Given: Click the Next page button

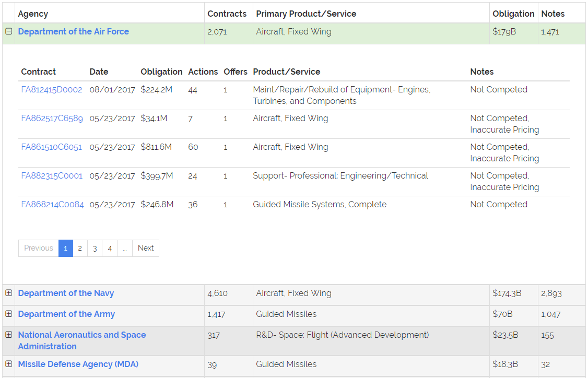Looking at the screenshot, I should click(x=146, y=249).
